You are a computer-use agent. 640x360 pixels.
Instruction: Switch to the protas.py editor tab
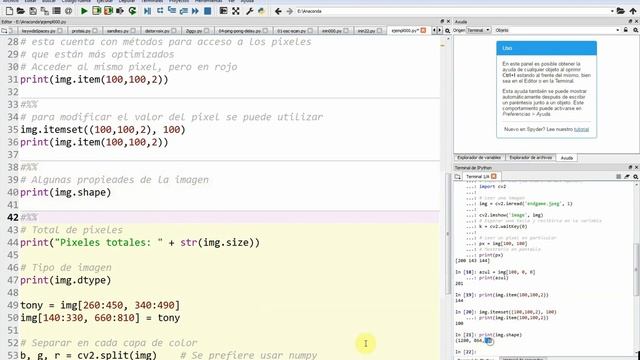tap(84, 31)
